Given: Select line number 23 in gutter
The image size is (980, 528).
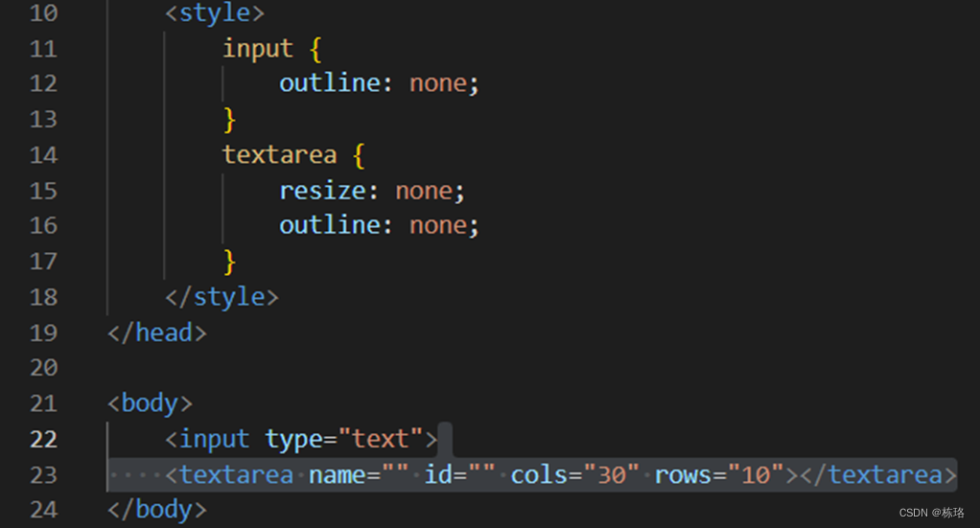Looking at the screenshot, I should pyautogui.click(x=44, y=475).
